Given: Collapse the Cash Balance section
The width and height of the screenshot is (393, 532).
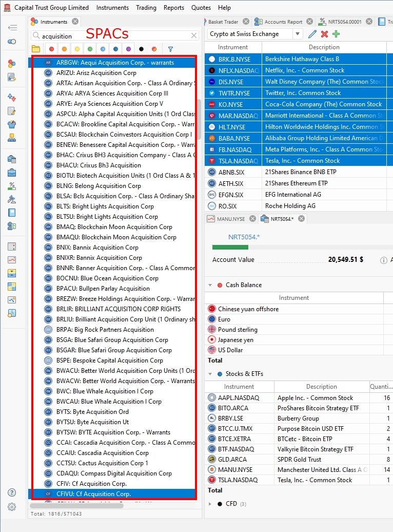Looking at the screenshot, I should (x=210, y=285).
